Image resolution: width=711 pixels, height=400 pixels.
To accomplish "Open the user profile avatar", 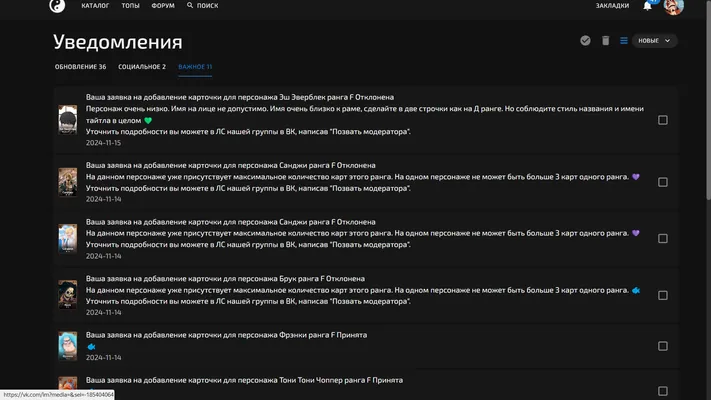I will [x=674, y=6].
